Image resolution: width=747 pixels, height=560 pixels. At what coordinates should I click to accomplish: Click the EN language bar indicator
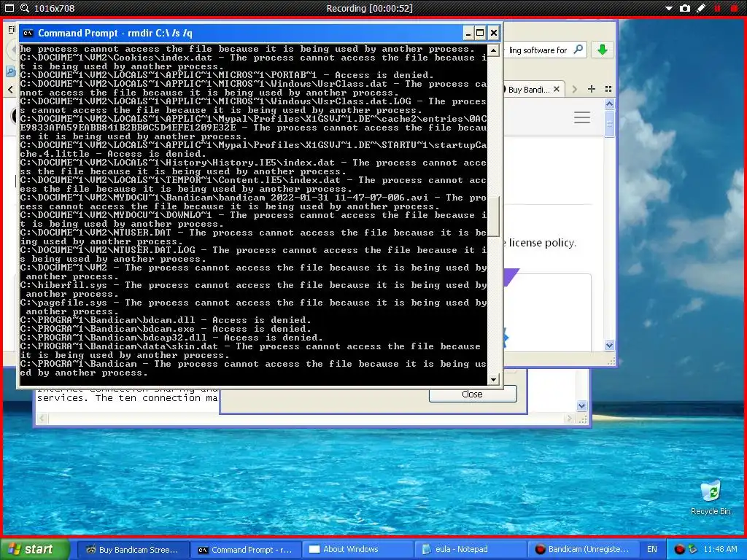(x=651, y=549)
